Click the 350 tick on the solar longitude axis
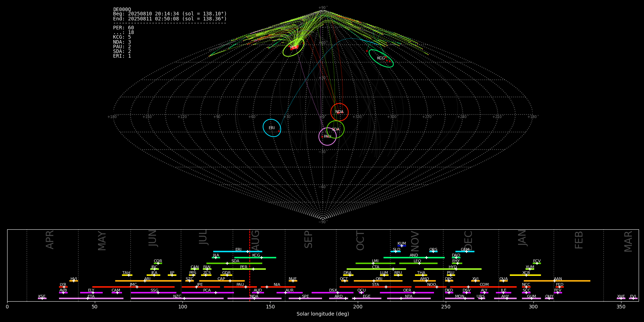This screenshot has width=644, height=322. [x=621, y=307]
